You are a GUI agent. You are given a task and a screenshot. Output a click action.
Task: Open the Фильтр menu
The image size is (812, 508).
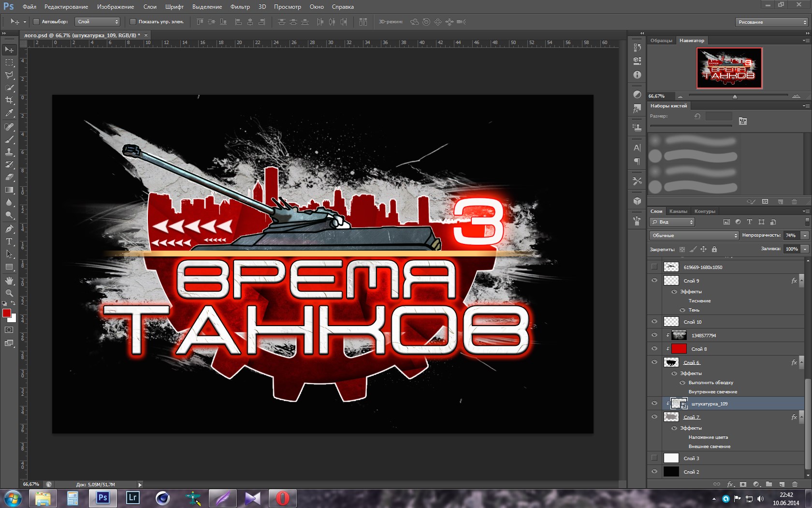(x=240, y=7)
